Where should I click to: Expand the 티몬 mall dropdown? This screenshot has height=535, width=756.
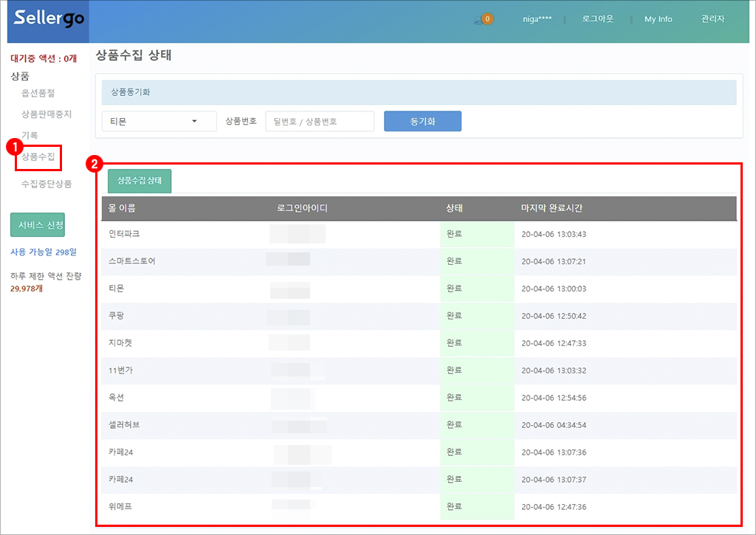159,121
